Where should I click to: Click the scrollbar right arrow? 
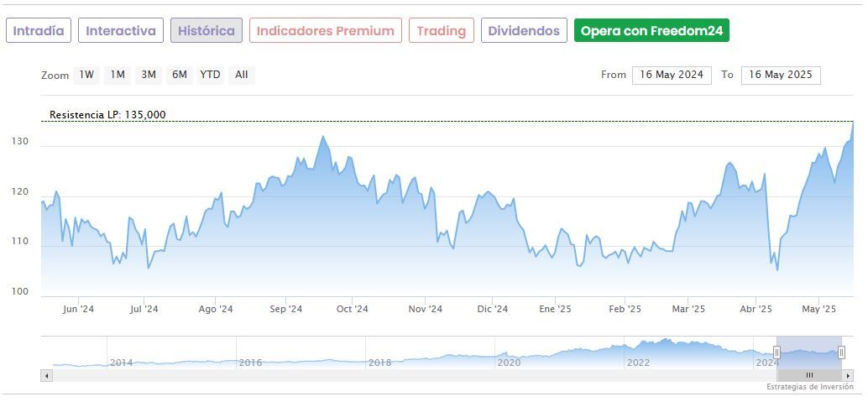848,375
